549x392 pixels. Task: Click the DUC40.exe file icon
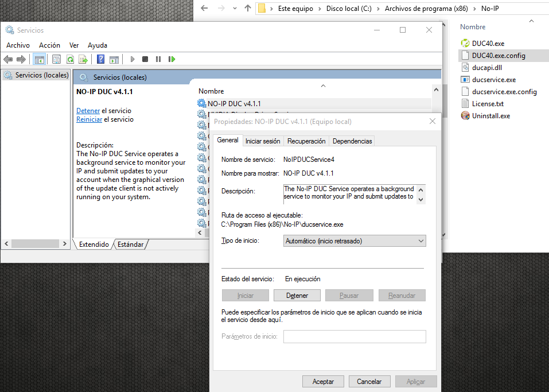[x=465, y=43]
